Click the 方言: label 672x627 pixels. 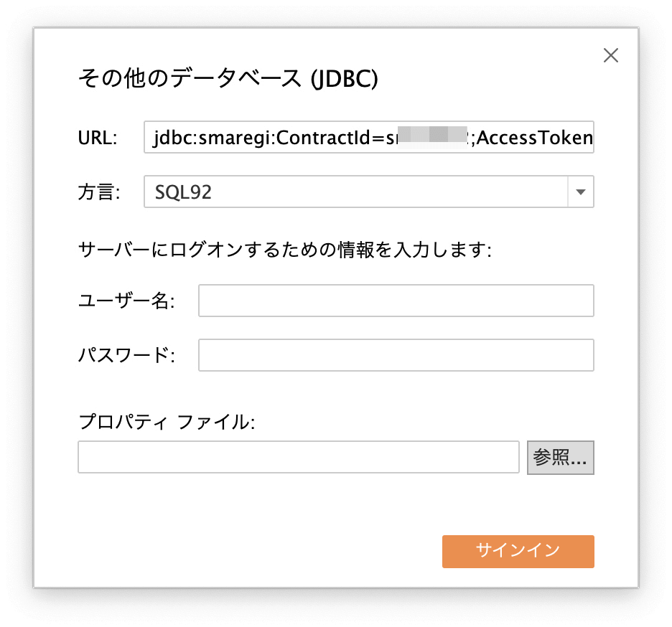tap(99, 192)
